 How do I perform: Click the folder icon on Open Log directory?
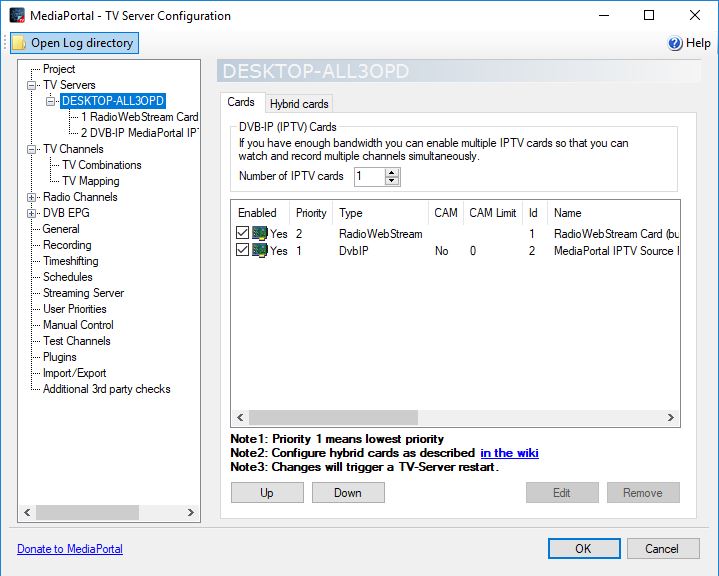pos(19,43)
